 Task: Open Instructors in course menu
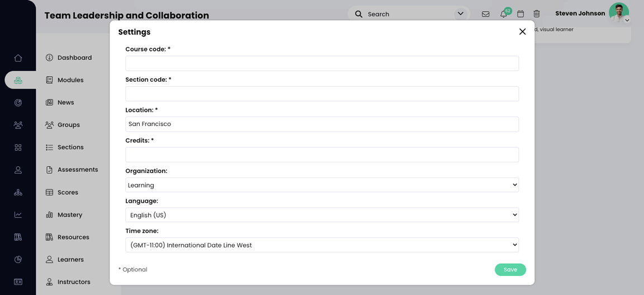click(68, 282)
